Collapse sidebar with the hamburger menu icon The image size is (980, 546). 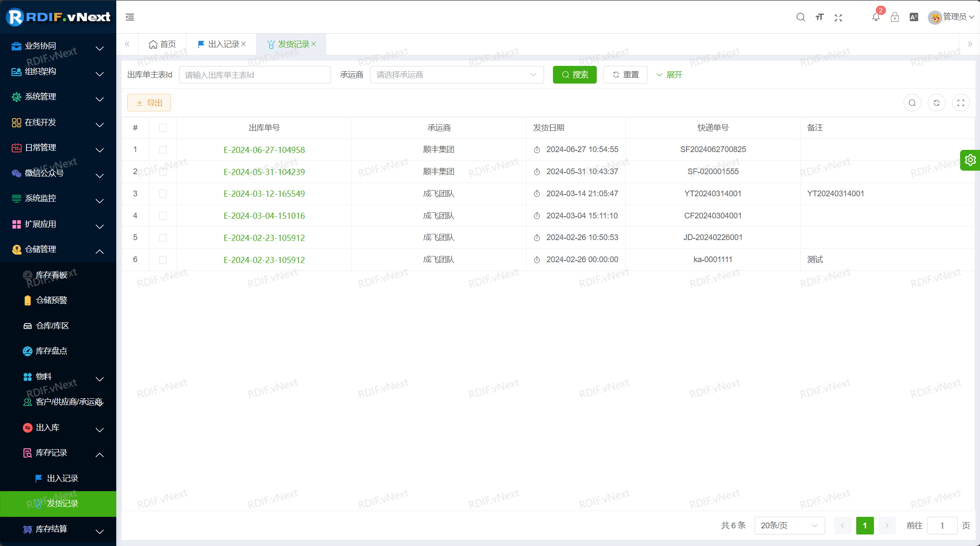130,17
